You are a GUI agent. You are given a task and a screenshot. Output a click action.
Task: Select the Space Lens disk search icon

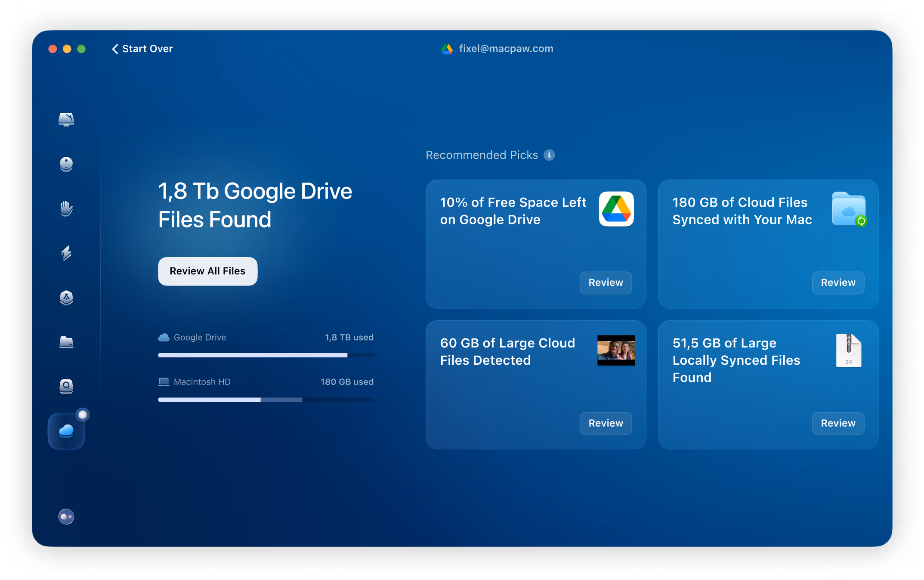pyautogui.click(x=66, y=386)
